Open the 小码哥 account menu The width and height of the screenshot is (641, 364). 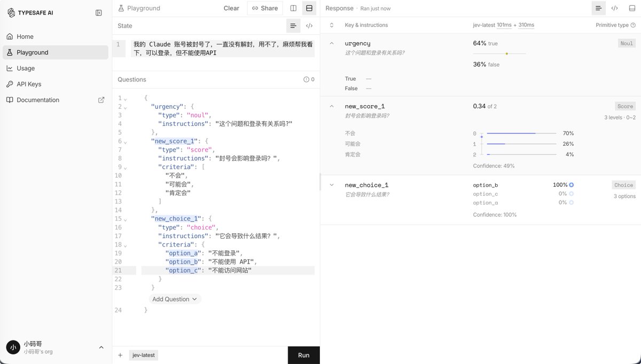(56, 347)
